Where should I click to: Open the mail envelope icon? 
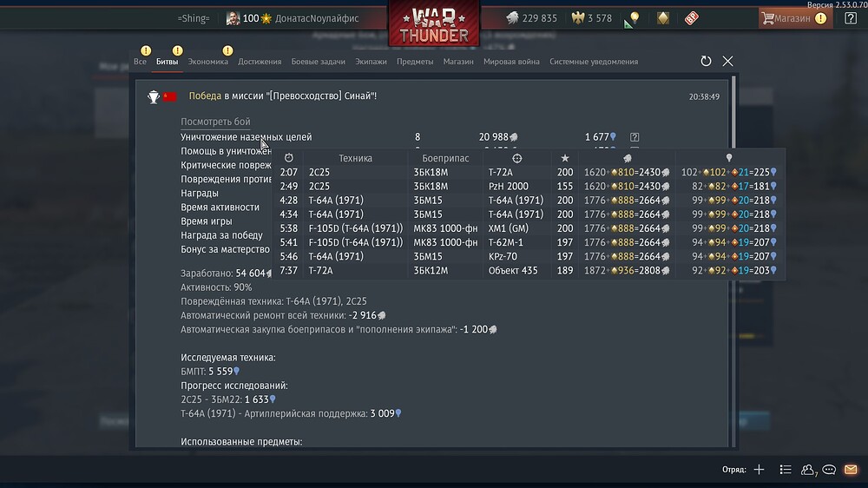[851, 470]
